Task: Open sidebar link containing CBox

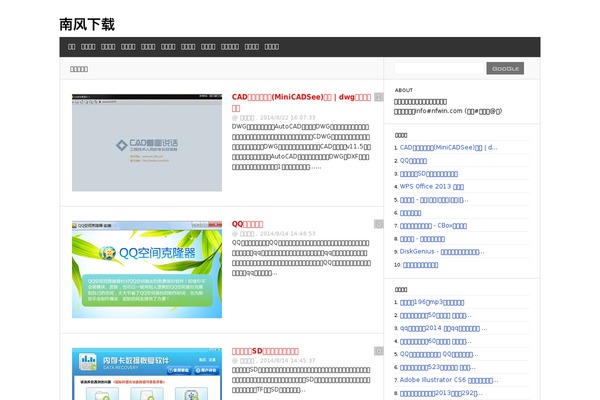Action: 433,226
